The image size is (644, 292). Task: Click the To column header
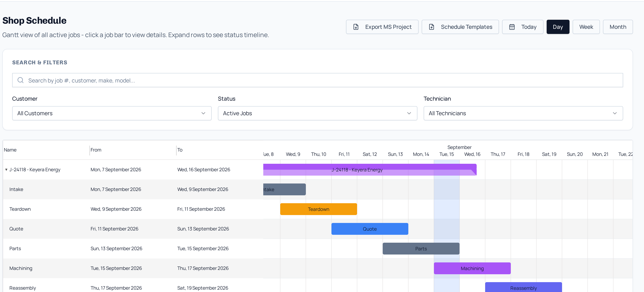180,150
